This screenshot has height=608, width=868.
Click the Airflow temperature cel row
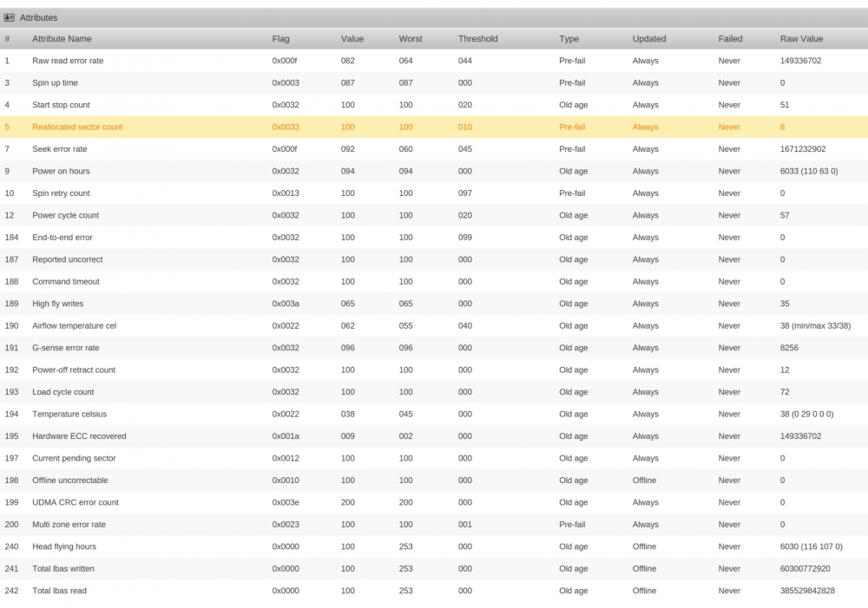[434, 326]
